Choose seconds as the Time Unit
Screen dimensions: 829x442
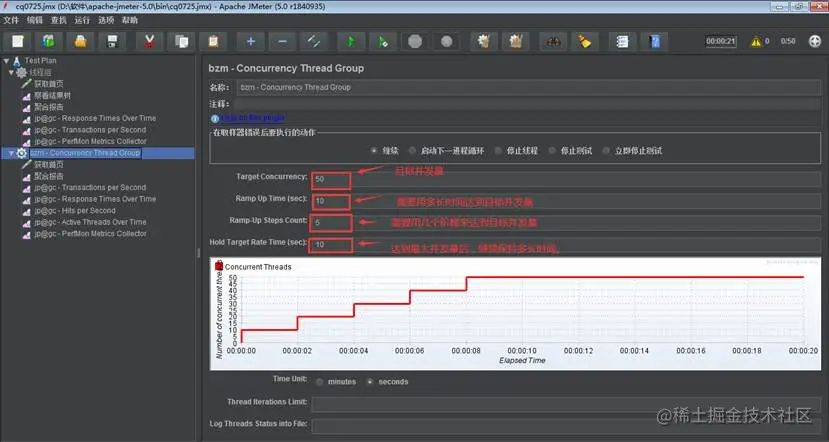coord(370,382)
